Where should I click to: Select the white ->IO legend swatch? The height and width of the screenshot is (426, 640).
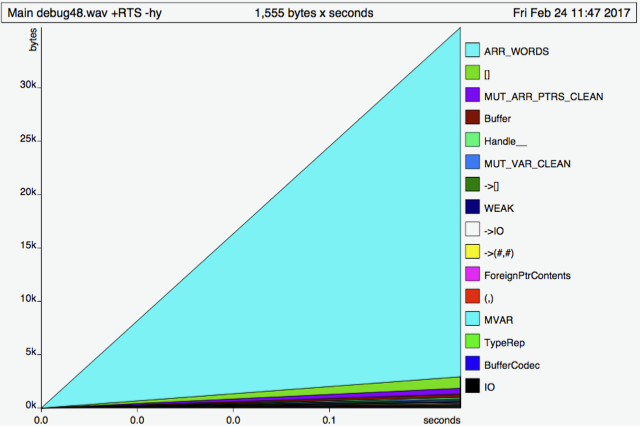(x=472, y=229)
